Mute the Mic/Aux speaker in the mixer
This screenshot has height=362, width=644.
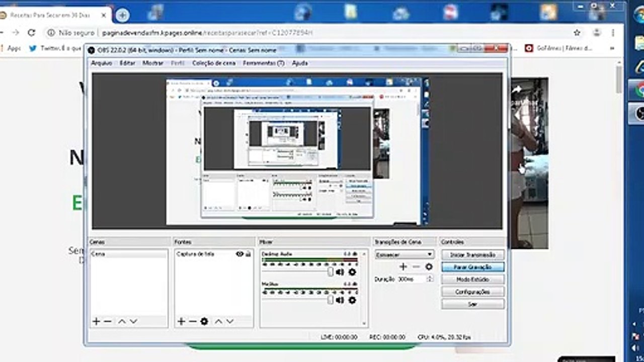tap(340, 300)
